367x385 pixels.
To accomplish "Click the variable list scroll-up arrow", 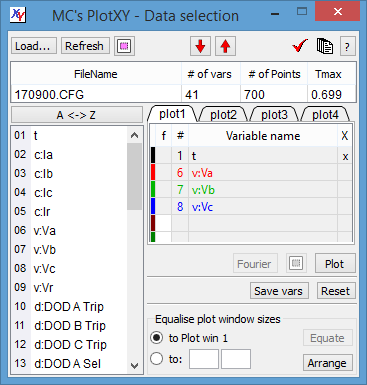I will pyautogui.click(x=134, y=135).
